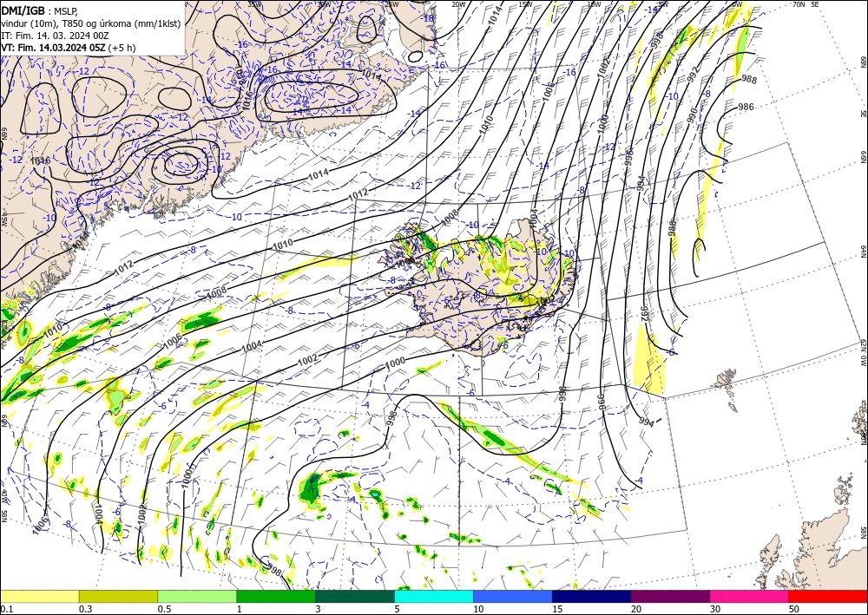Select the navy 15–20 legend swatch
868x615 pixels.
(592, 596)
